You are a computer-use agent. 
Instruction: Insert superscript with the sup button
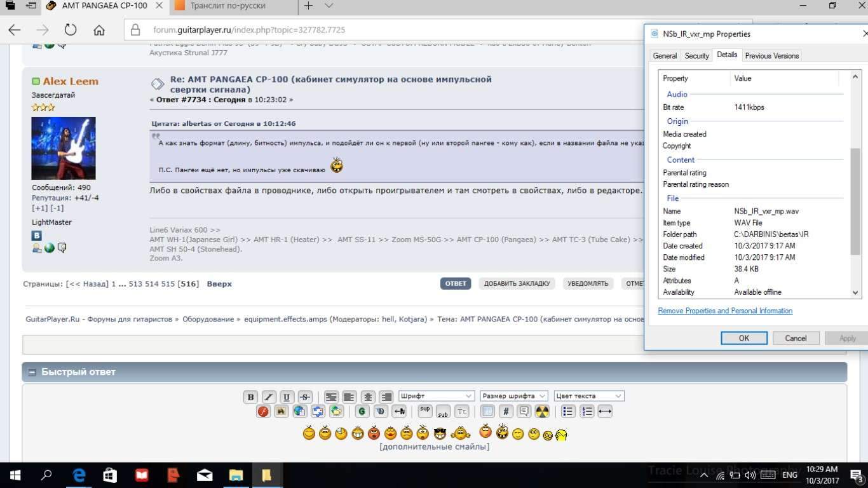425,411
